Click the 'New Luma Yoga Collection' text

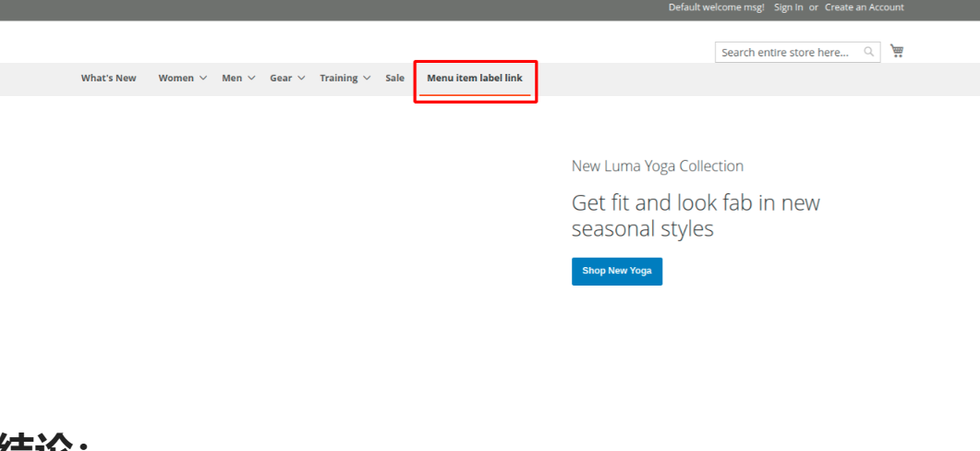pyautogui.click(x=657, y=166)
